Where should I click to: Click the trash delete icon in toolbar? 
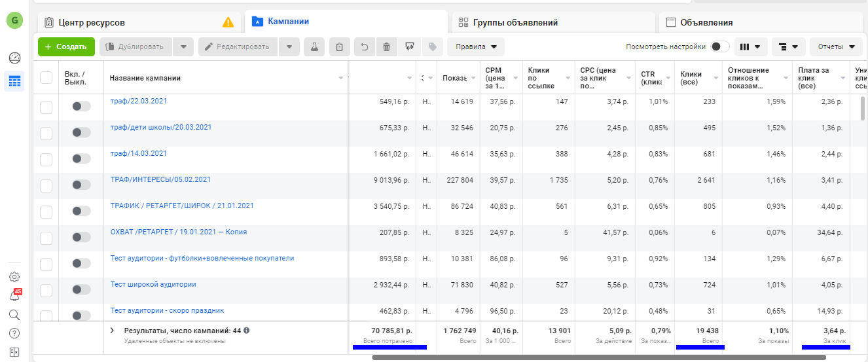coord(386,46)
